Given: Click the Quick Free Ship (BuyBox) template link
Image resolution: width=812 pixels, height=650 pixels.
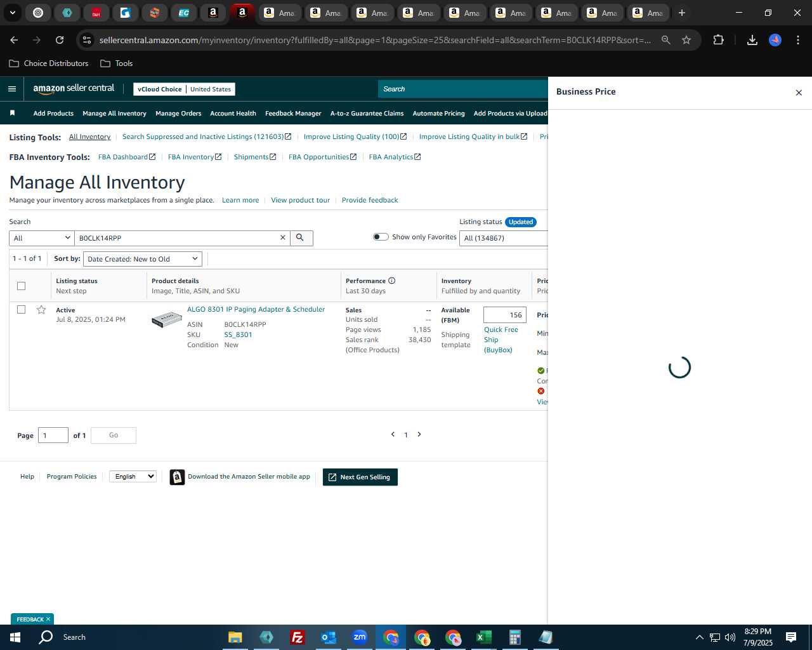Looking at the screenshot, I should click(x=501, y=340).
